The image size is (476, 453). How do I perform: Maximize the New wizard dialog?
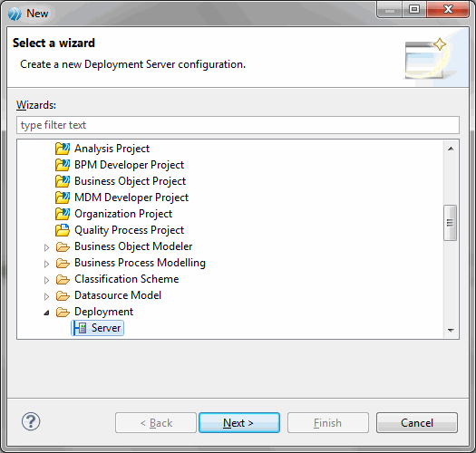414,10
